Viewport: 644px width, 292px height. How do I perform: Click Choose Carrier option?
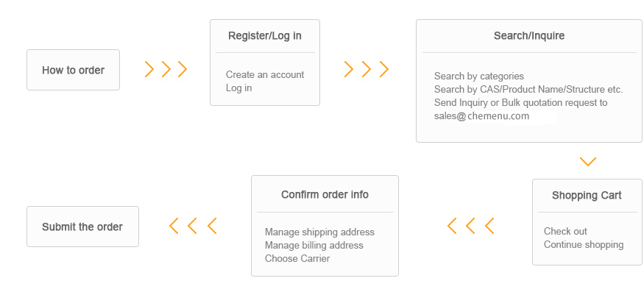pyautogui.click(x=297, y=258)
